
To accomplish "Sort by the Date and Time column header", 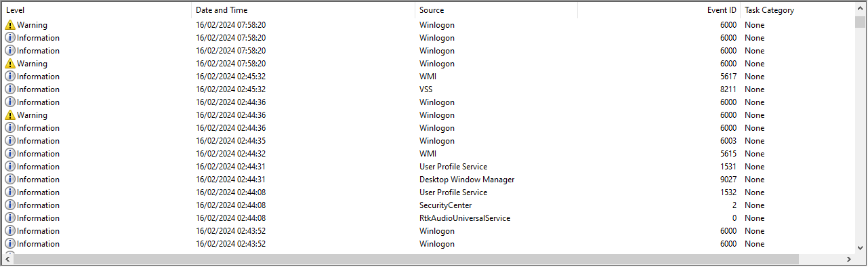I will coord(304,10).
